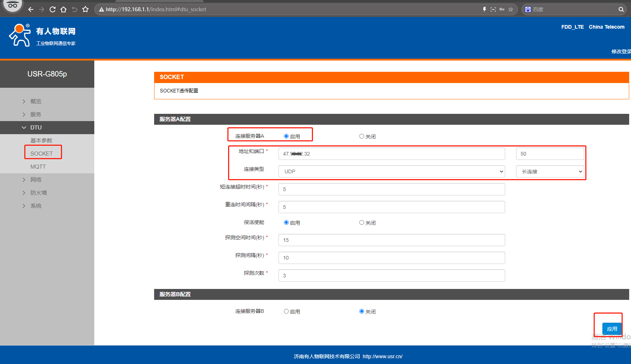631x364 pixels.
Task: Click the port input field showing 50
Action: [x=550, y=154]
